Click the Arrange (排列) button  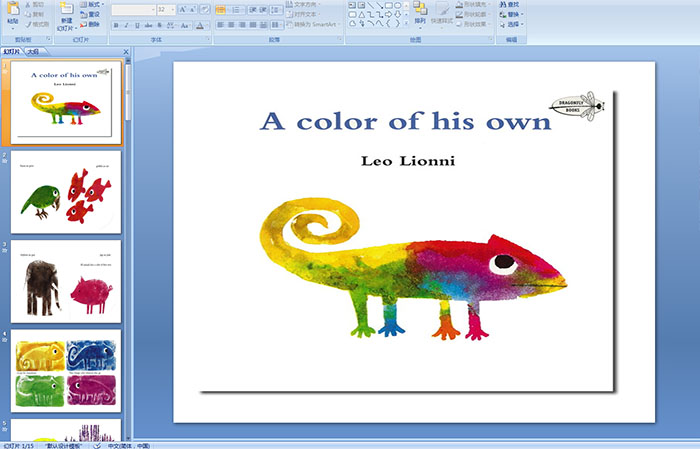tap(420, 16)
